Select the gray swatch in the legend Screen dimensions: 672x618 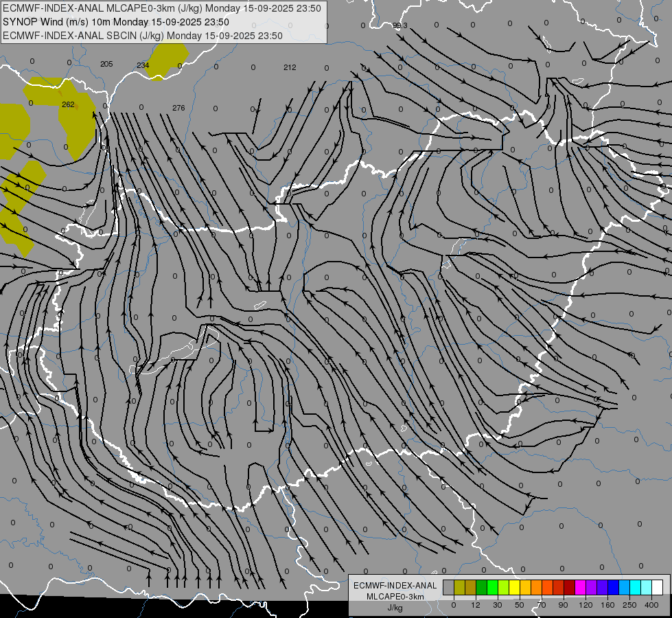[449, 587]
